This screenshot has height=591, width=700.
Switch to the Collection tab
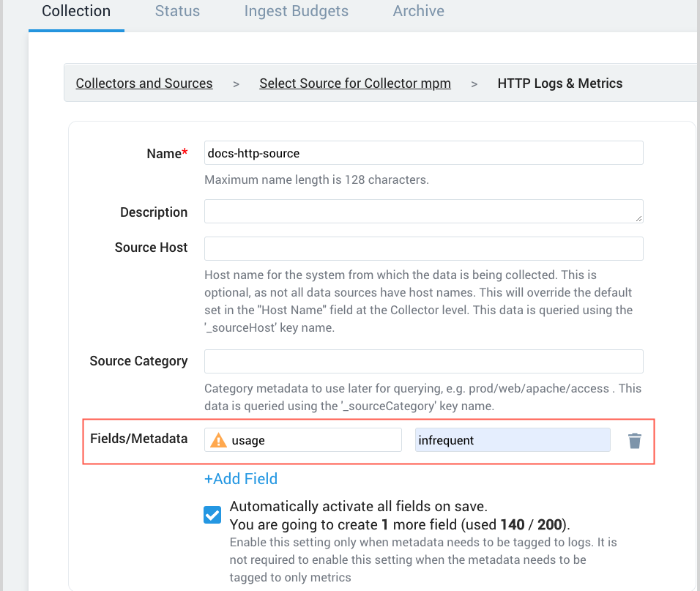coord(76,12)
